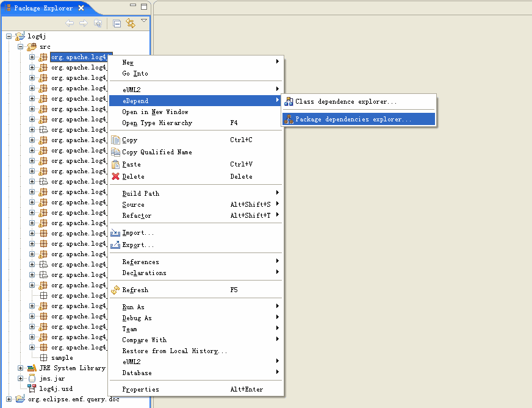Click the Refresh arrows icon
This screenshot has width=532, height=408.
click(x=115, y=290)
